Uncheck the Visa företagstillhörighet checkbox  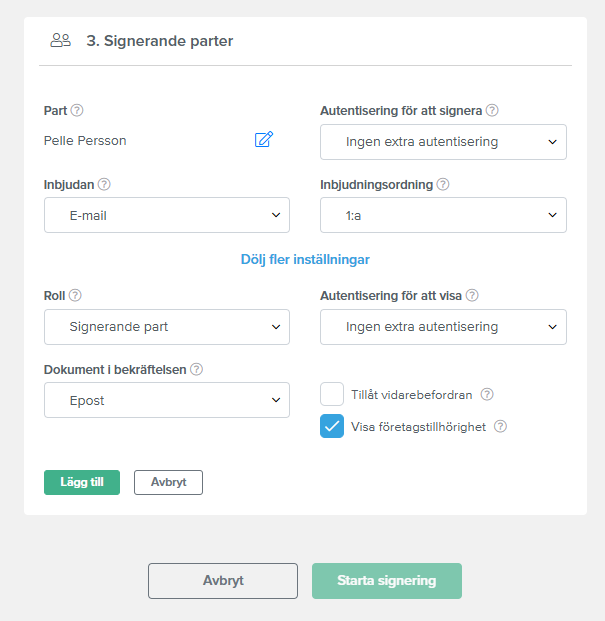point(332,426)
